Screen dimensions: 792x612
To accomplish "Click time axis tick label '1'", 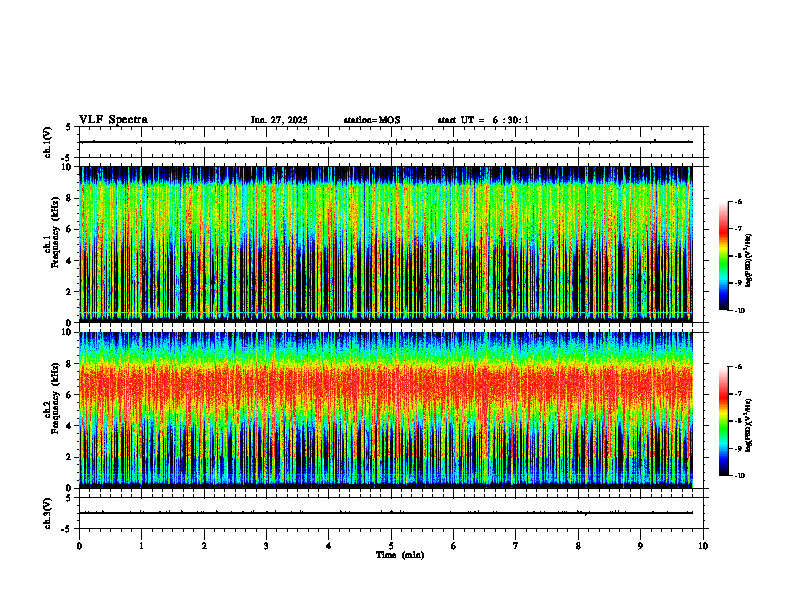I will pos(141,546).
